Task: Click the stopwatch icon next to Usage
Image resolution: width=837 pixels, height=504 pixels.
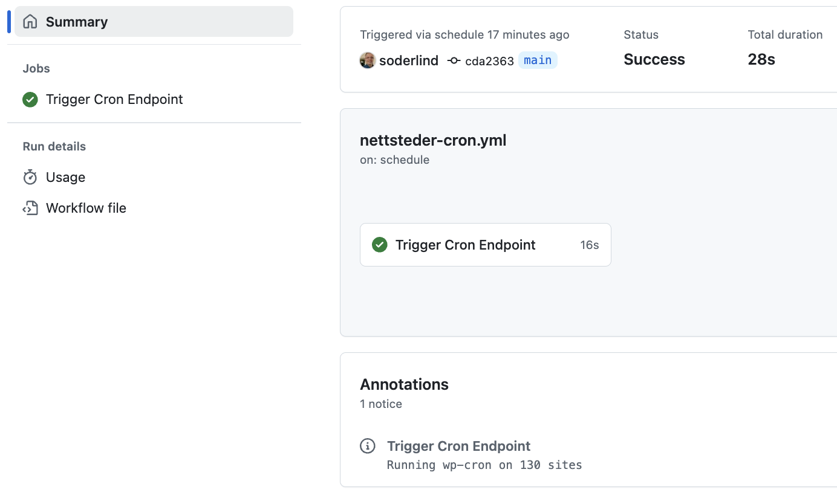Action: coord(30,176)
